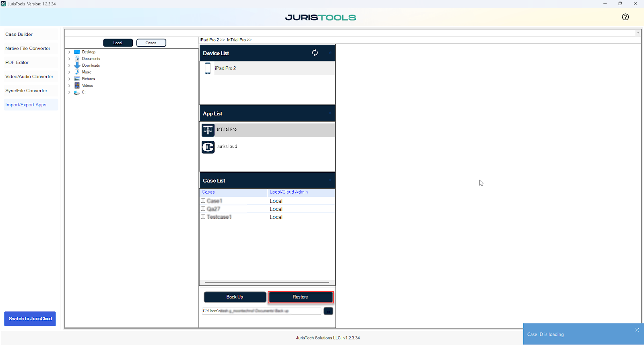
Task: Check the Qa27 checkbox
Action: pos(203,209)
